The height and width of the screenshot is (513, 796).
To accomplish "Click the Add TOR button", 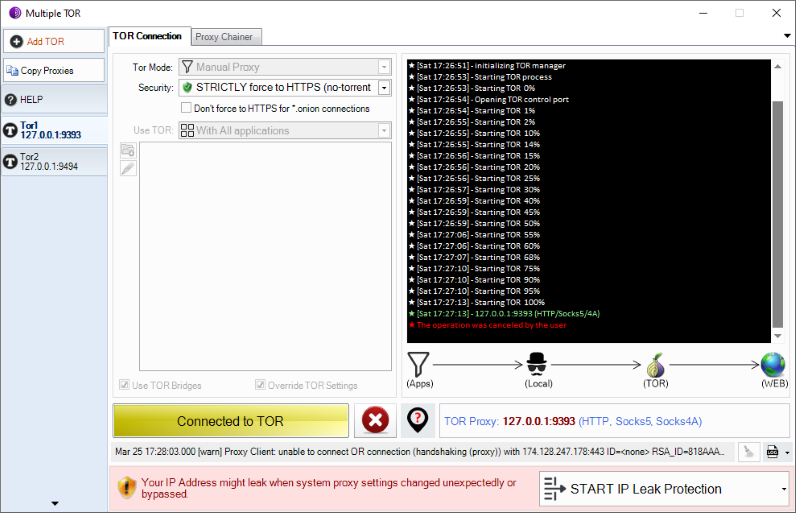I will (54, 41).
